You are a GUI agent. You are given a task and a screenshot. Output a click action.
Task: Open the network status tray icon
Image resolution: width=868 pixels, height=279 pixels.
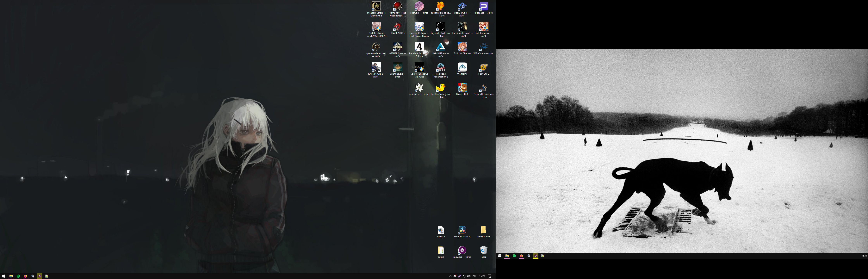464,276
